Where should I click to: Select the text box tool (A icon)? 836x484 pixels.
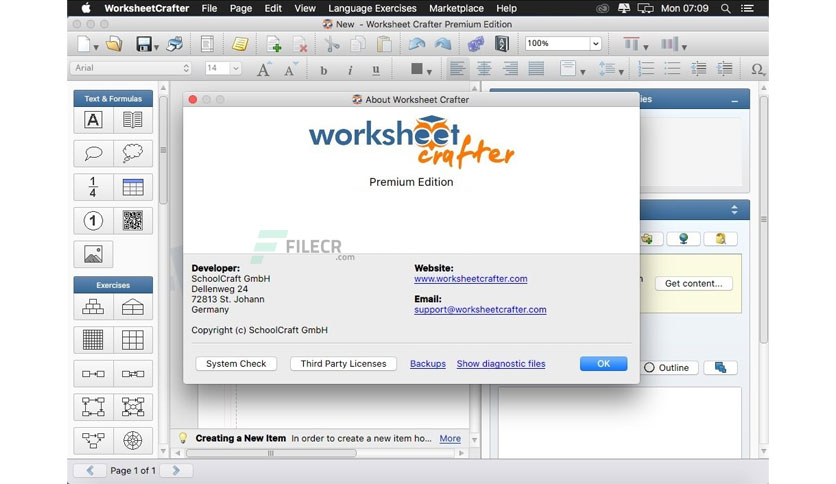point(93,120)
